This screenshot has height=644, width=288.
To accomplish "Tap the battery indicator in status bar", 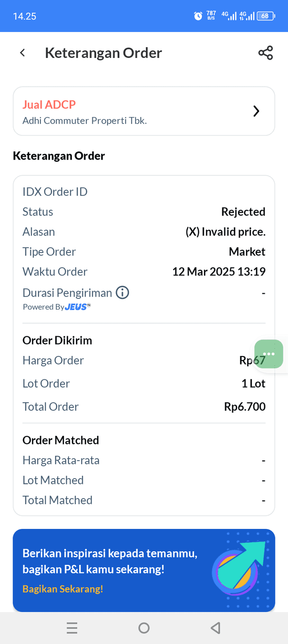I will 265,16.
